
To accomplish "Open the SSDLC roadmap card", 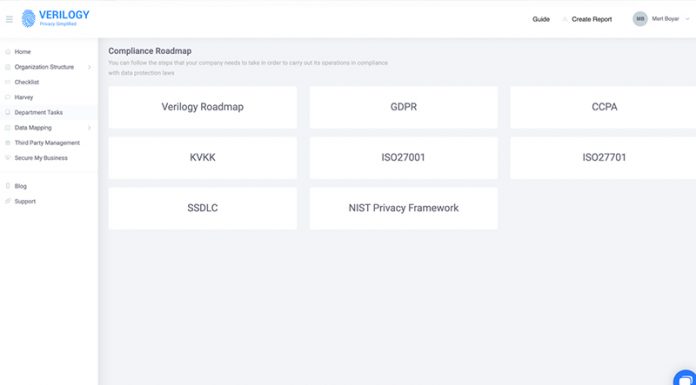I will 202,208.
